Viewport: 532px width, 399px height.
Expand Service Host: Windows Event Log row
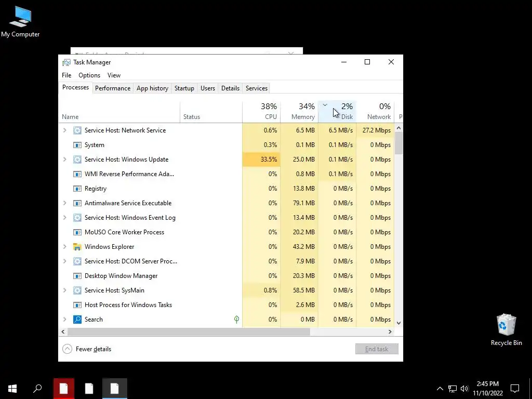point(65,218)
